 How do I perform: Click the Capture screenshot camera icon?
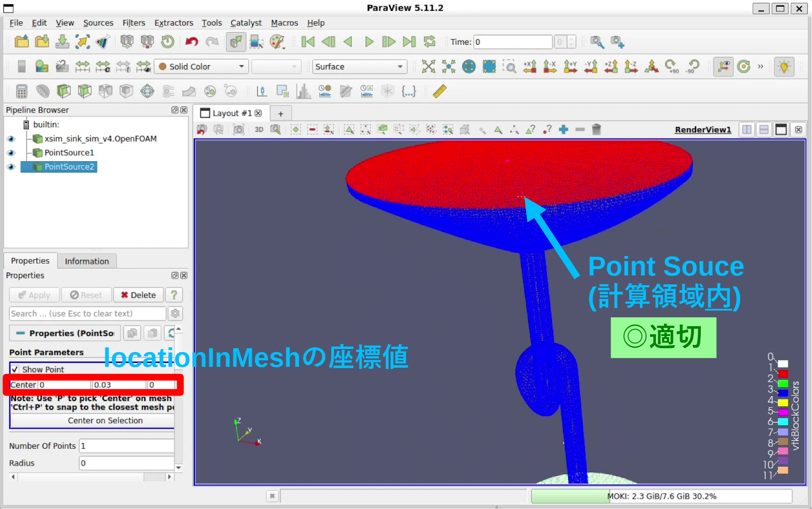coord(239,129)
